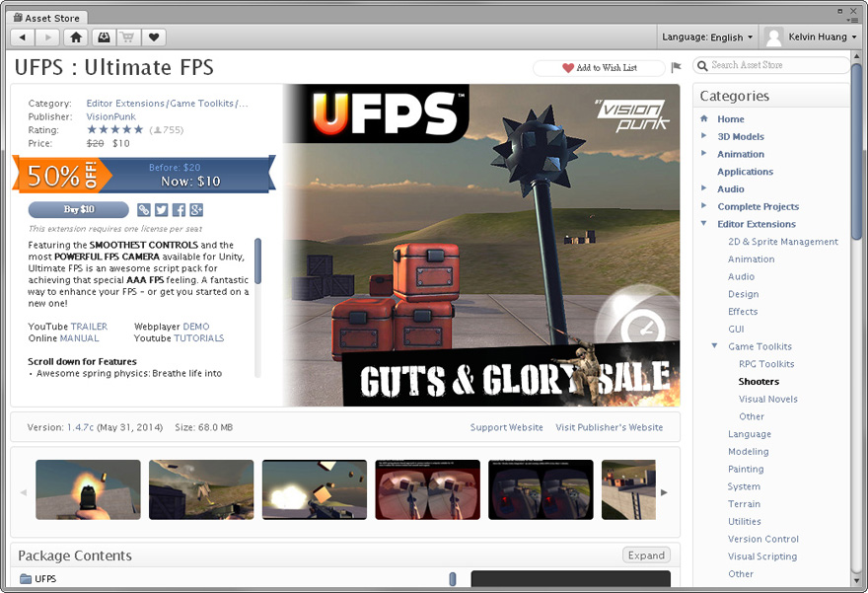Open the Support Website link
Screen dimensions: 868x593
click(x=507, y=427)
